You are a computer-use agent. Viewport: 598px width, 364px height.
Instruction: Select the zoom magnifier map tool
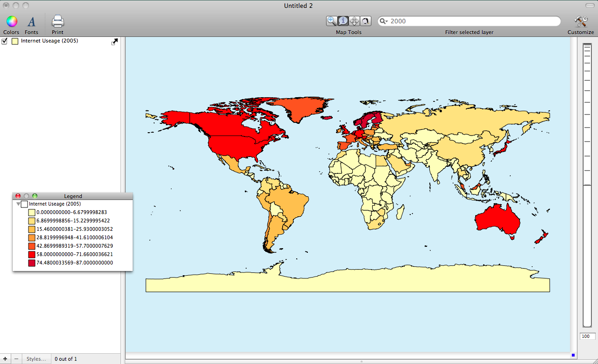click(x=332, y=21)
